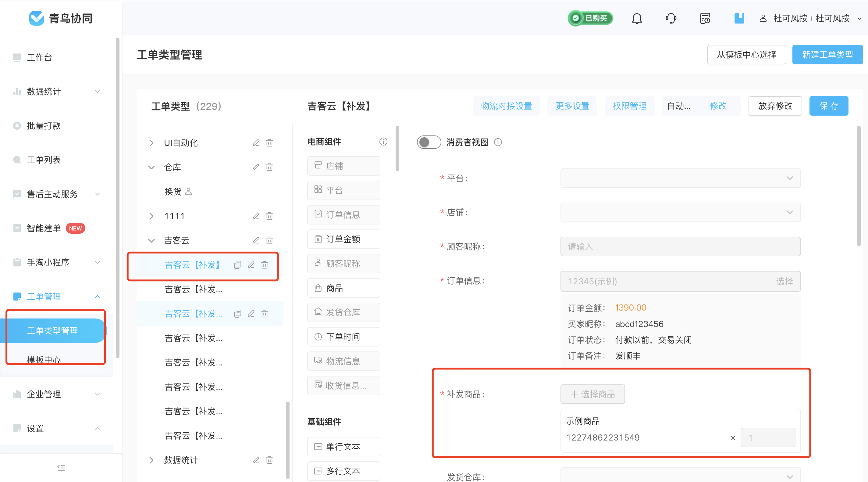Click the green 已购买 purchased badge
This screenshot has width=868, height=482.
(x=590, y=18)
